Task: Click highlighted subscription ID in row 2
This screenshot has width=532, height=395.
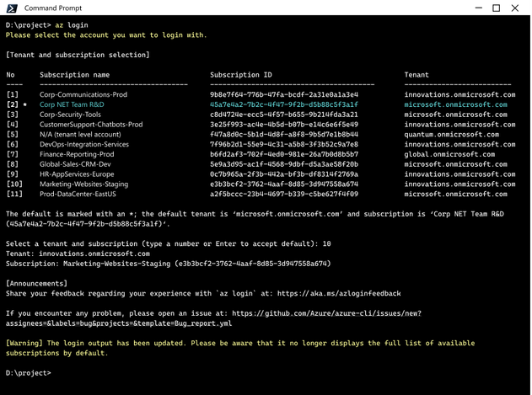Action: pyautogui.click(x=284, y=104)
